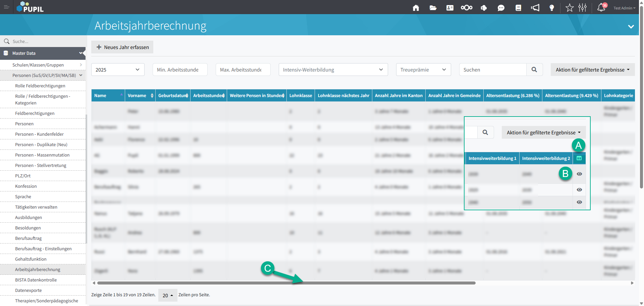This screenshot has width=644, height=306.
Task: Click the magnifier icon in the sidebar search
Action: pyautogui.click(x=6, y=41)
